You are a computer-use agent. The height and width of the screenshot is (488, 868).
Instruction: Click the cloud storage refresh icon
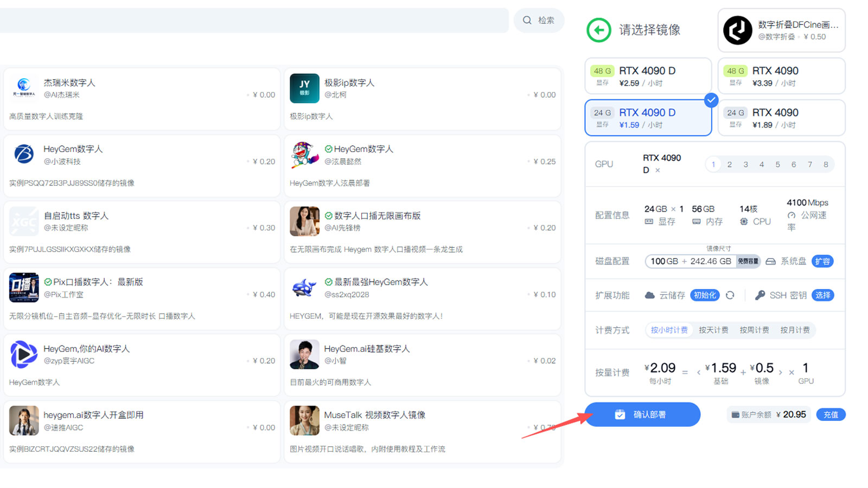[x=730, y=295]
